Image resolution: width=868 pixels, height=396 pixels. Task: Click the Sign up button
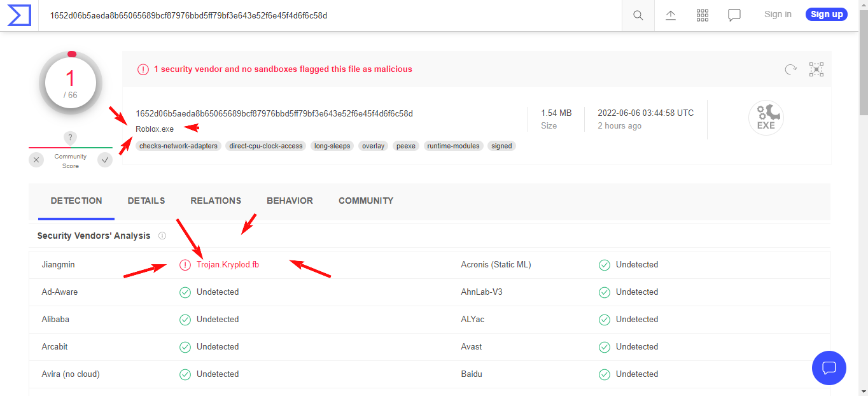pyautogui.click(x=826, y=14)
